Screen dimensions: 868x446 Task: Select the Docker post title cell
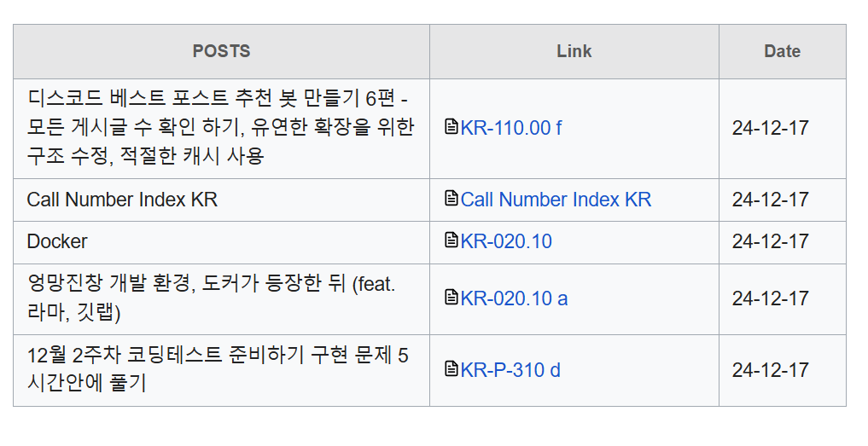(221, 242)
